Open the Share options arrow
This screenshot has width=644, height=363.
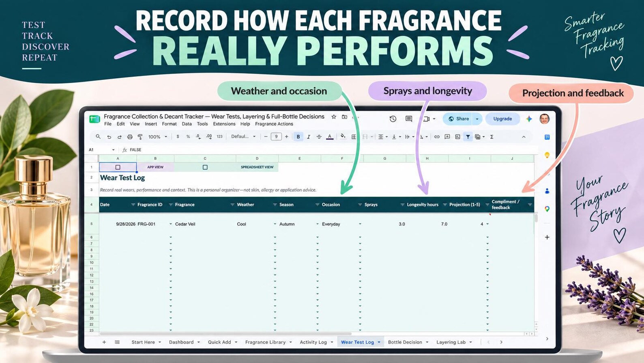[477, 119]
